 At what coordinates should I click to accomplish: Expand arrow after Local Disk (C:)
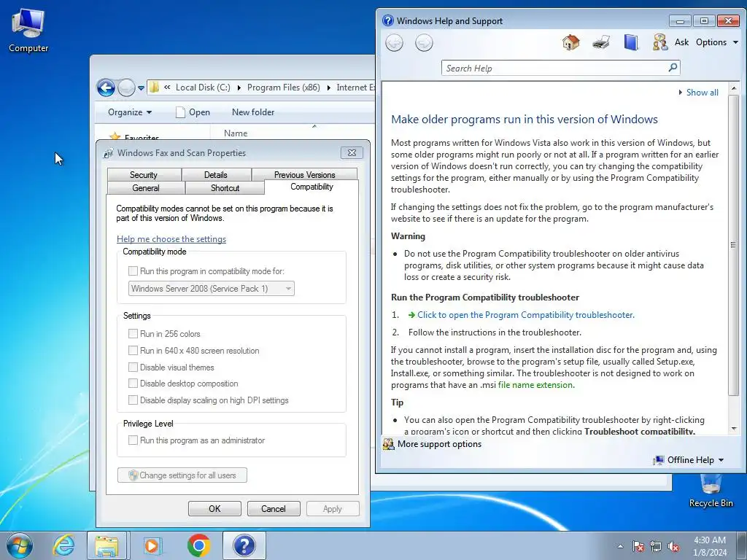tap(239, 87)
